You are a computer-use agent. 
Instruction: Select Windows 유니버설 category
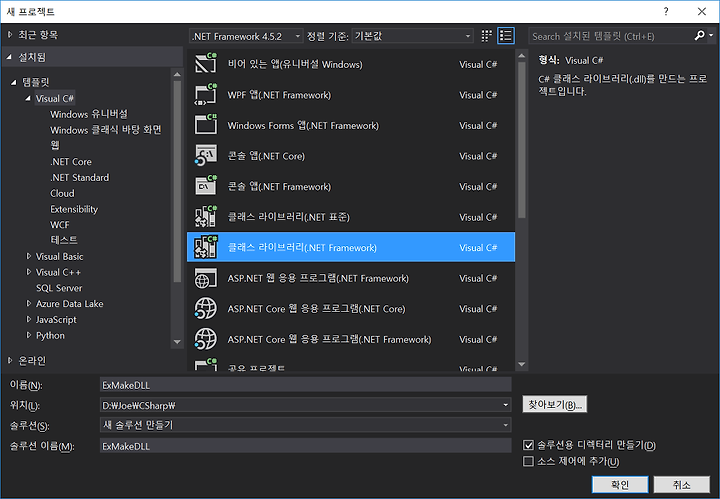(x=89, y=114)
